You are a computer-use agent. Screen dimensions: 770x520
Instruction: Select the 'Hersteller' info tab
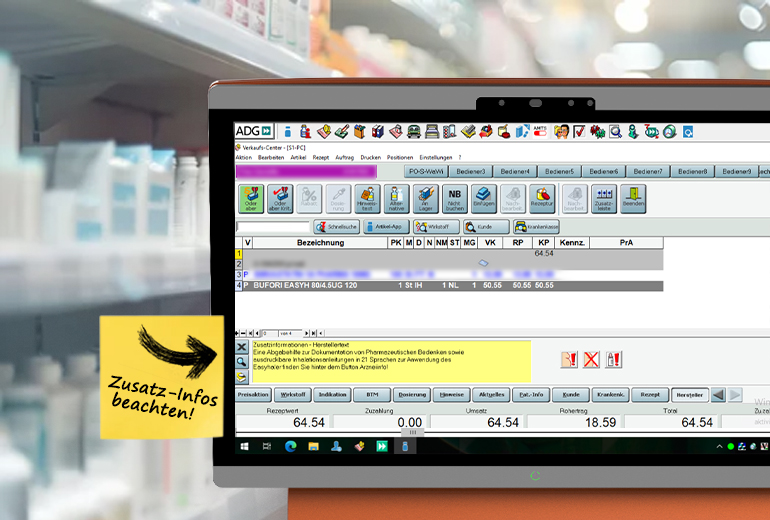coord(687,395)
